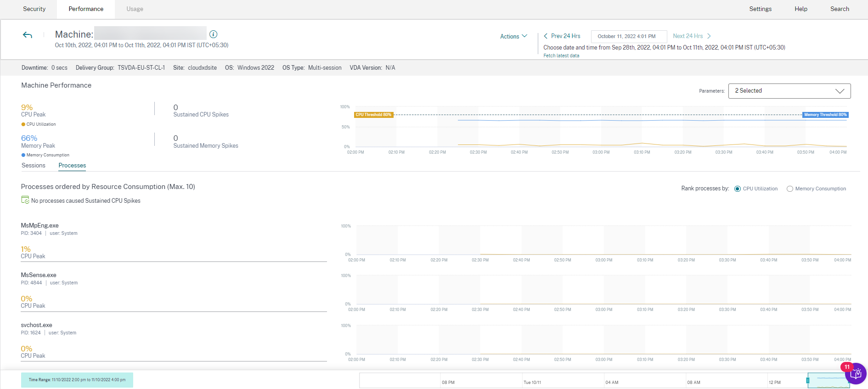
Task: Click the back arrow next to Machine
Action: [x=28, y=35]
